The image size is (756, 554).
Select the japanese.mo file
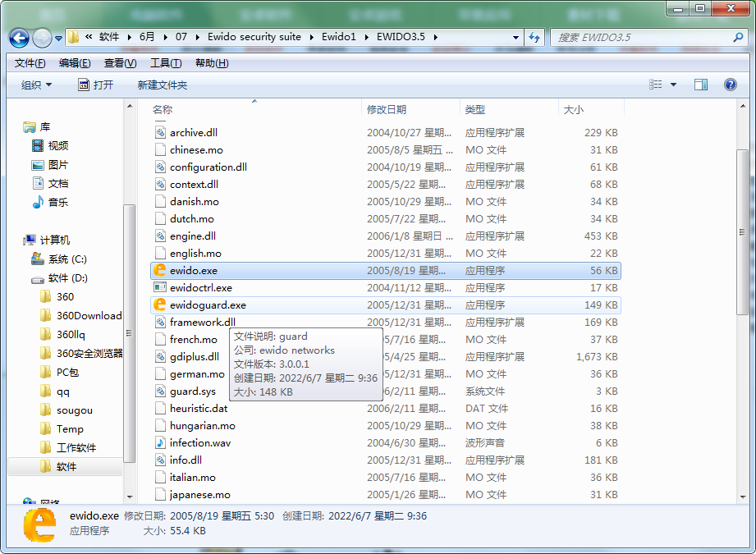[x=386, y=495]
